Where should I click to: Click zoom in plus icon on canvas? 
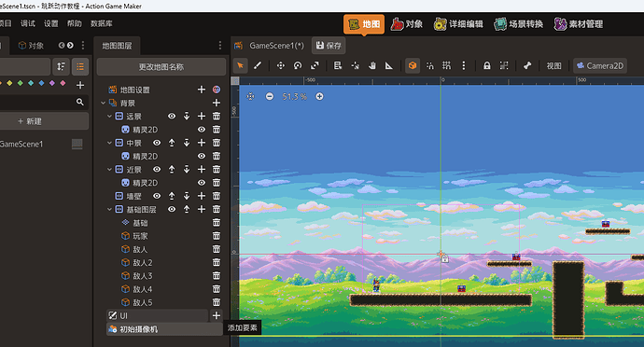tap(319, 96)
